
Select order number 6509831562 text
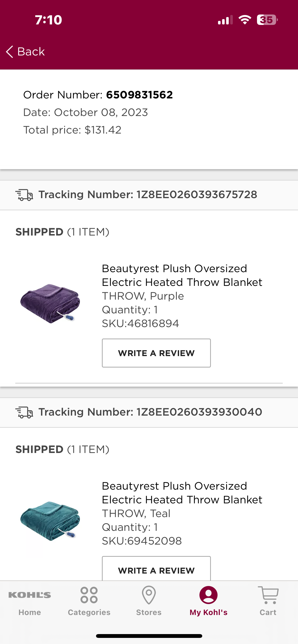[x=139, y=95]
